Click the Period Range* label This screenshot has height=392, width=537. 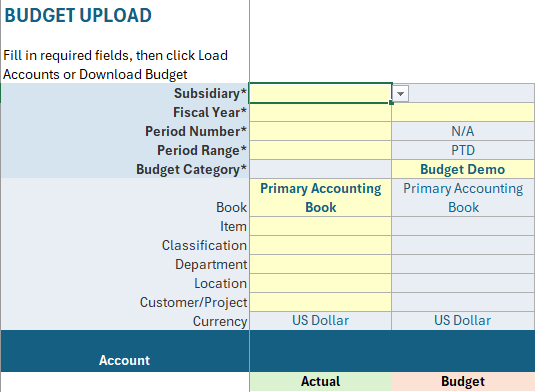coord(202,151)
